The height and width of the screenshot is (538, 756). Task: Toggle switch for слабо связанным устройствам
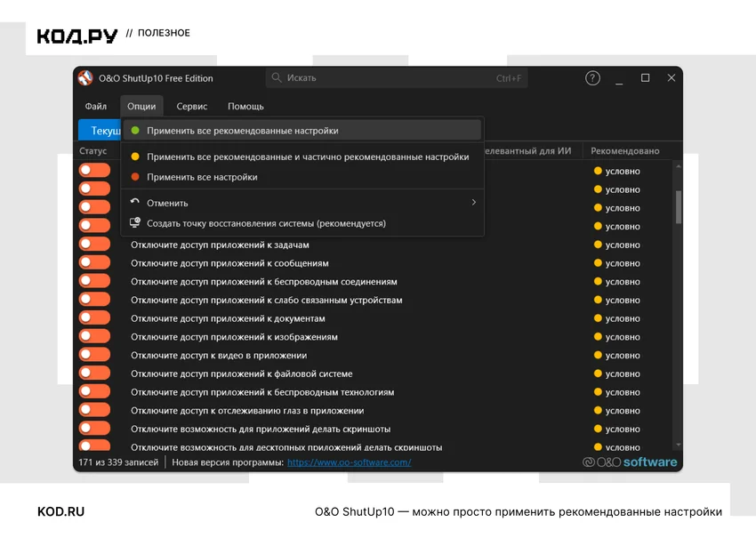(94, 299)
